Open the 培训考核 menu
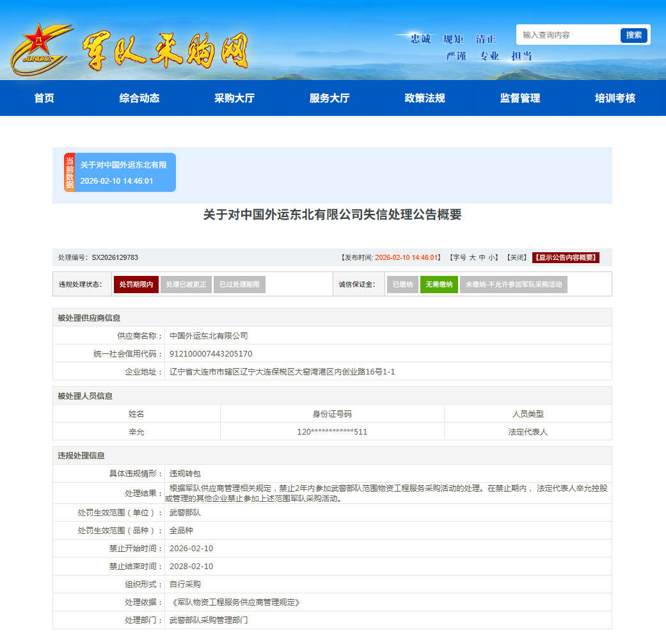 (x=613, y=98)
